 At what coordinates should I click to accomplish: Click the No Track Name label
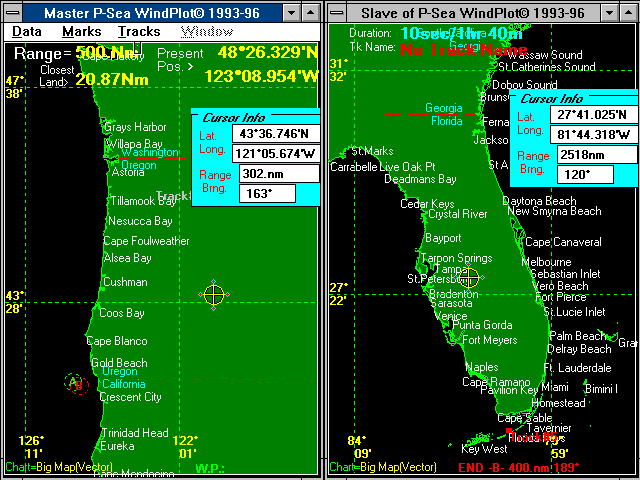(464, 50)
